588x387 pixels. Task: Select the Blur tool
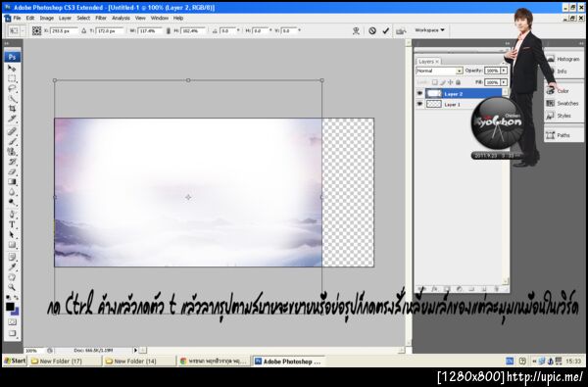(x=12, y=192)
